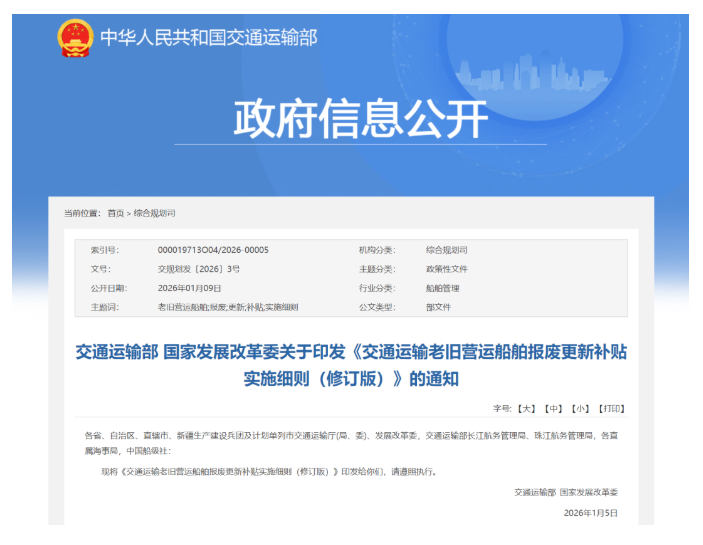Click the 行业分类 value 船舶管理
Image resolution: width=703 pixels, height=545 pixels.
tap(441, 288)
